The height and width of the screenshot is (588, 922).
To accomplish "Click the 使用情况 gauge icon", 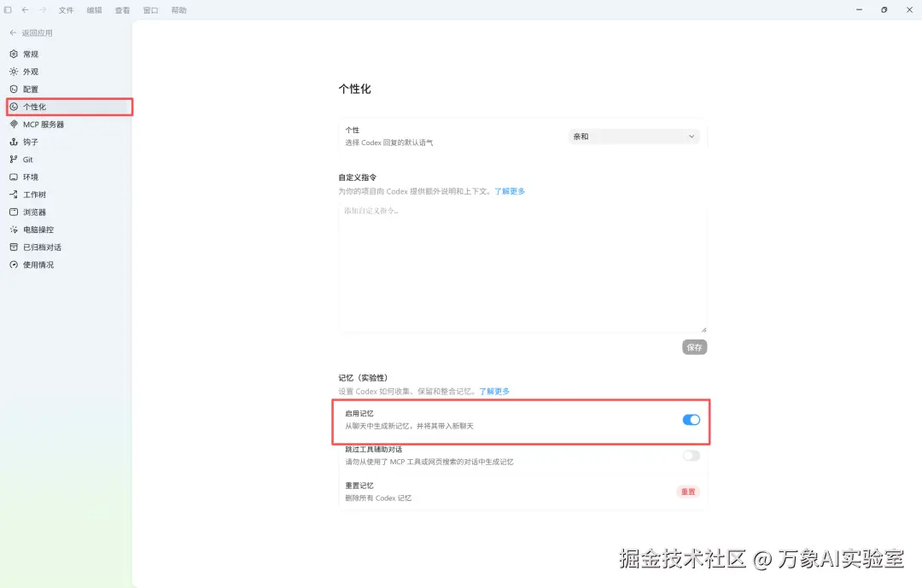I will point(14,265).
